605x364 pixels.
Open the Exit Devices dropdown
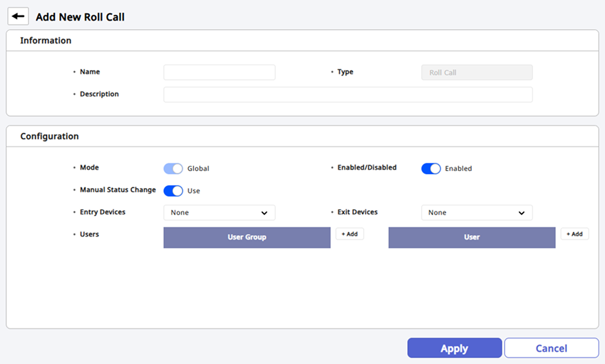(477, 213)
